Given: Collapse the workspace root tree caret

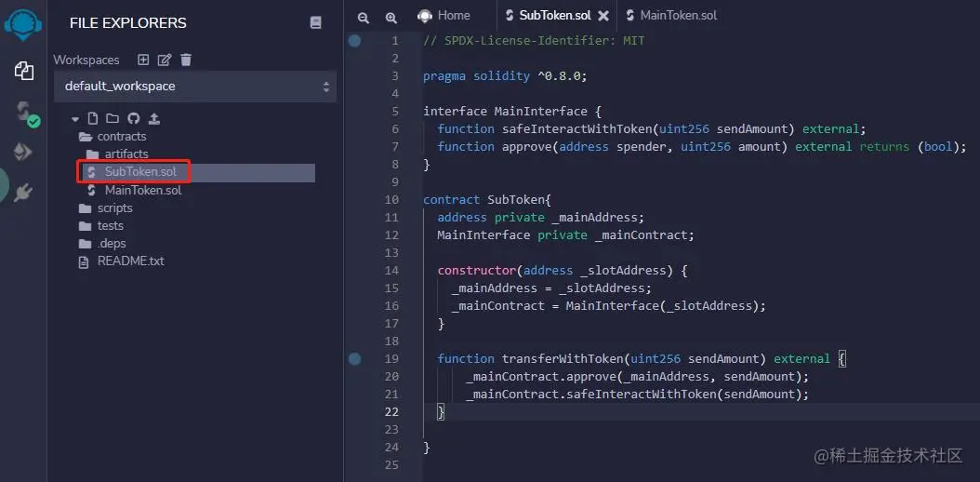Looking at the screenshot, I should (75, 119).
